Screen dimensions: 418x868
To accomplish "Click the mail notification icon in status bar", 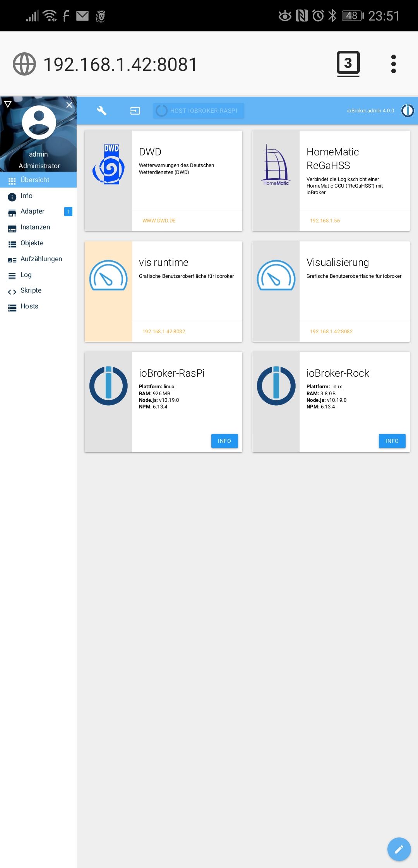I will [x=82, y=16].
